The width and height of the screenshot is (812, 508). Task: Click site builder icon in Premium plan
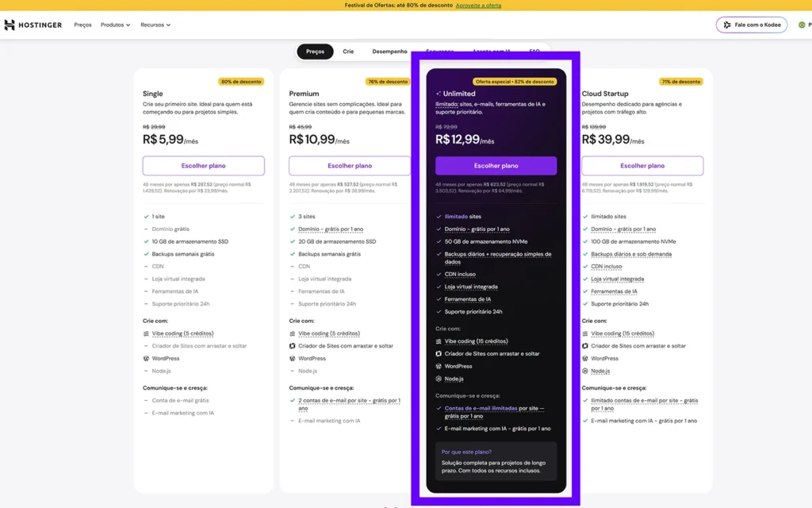[292, 346]
